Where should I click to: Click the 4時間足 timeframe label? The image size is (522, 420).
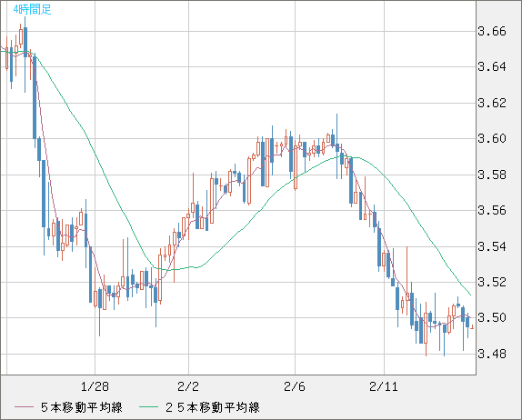[32, 9]
